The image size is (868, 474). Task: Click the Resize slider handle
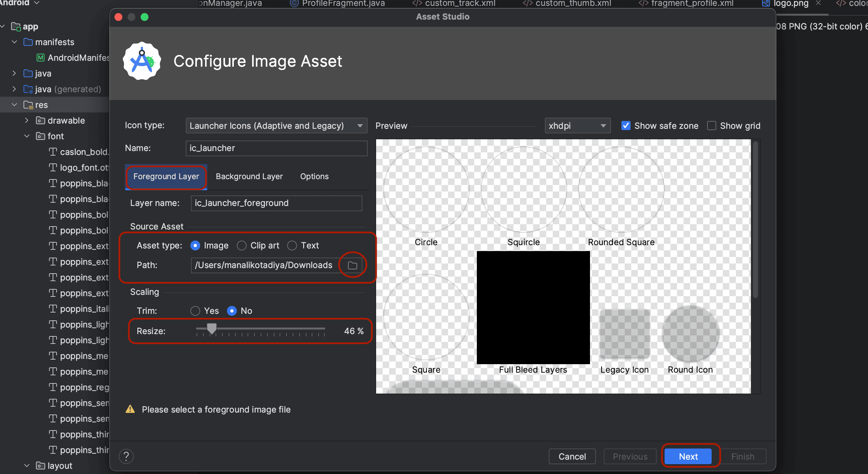(212, 328)
